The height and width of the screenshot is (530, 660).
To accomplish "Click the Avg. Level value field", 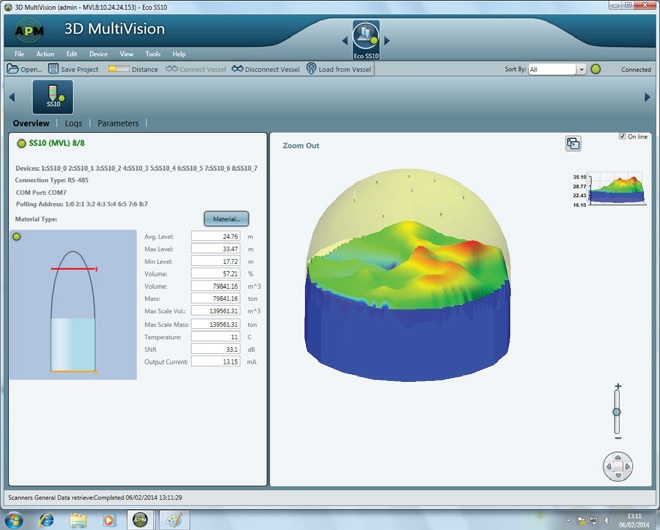I will pos(216,236).
